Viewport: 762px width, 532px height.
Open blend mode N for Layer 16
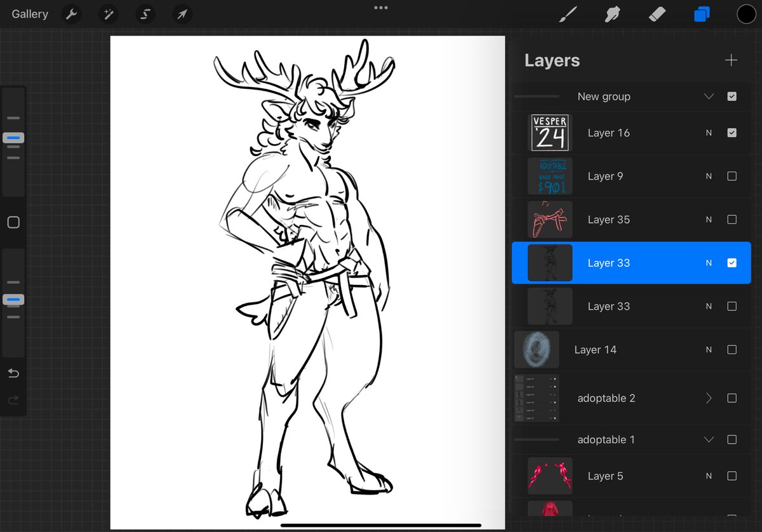(x=709, y=133)
